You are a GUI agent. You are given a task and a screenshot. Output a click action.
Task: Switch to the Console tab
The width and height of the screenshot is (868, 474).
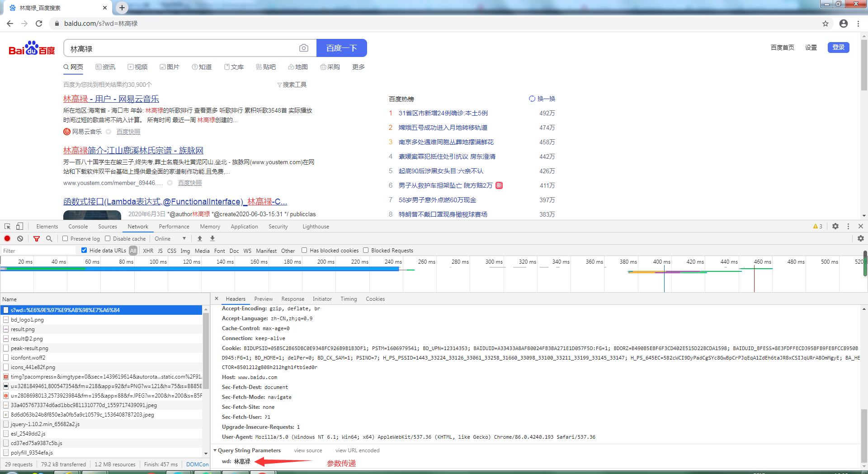tap(78, 226)
